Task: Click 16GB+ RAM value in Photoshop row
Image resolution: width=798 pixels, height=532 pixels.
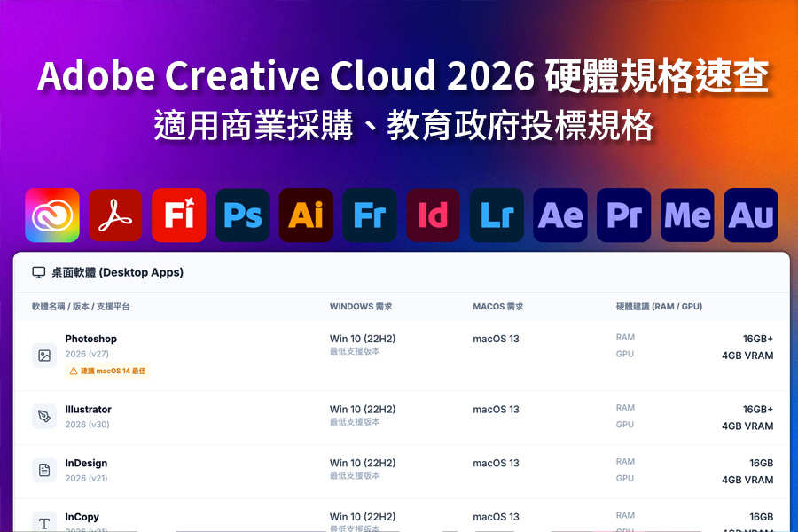Action: pos(758,339)
